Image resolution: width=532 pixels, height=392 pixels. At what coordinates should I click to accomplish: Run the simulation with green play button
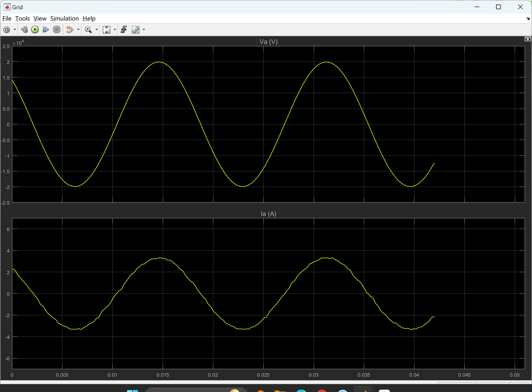35,30
